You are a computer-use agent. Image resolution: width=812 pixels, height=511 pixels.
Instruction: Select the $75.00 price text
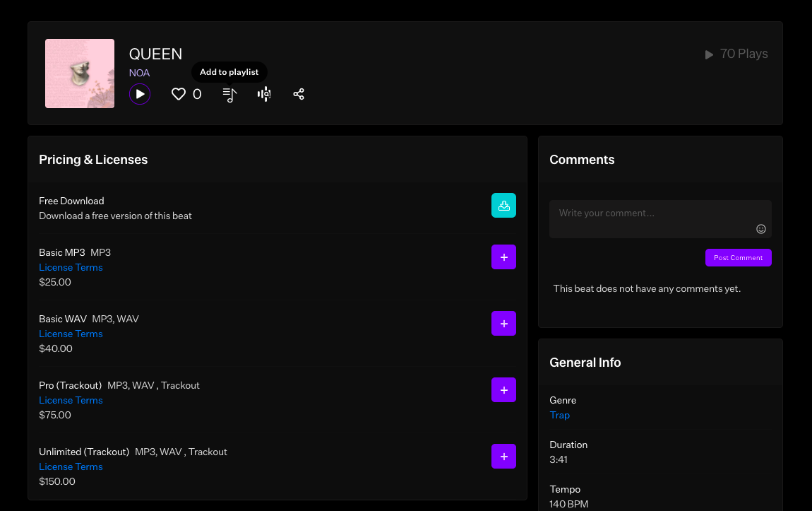tap(55, 415)
